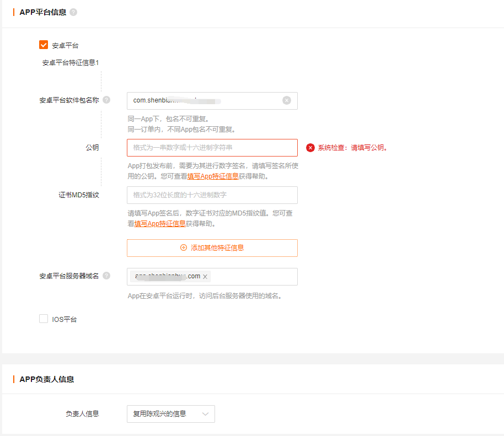The width and height of the screenshot is (504, 436).
Task: Open the 复用陈观兴的信息 dropdown
Action: (x=171, y=414)
